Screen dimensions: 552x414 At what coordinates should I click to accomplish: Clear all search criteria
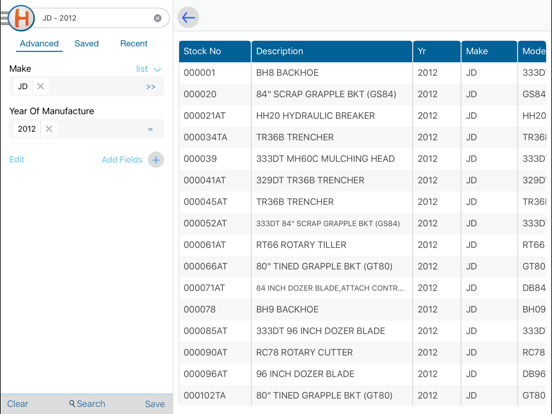click(18, 404)
